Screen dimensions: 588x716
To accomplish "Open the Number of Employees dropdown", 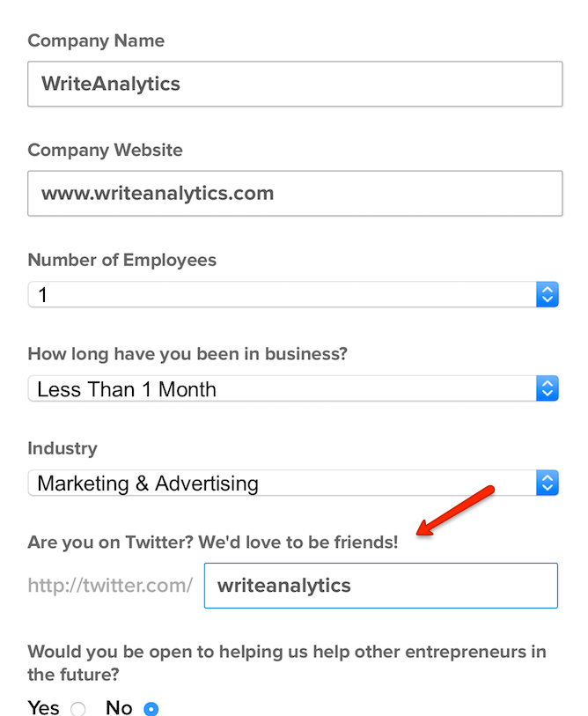I will pyautogui.click(x=282, y=294).
